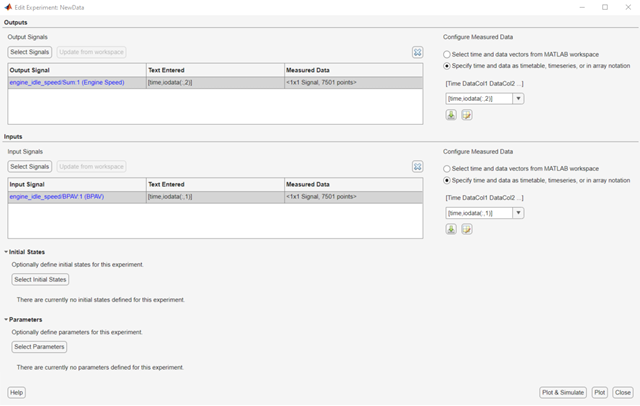Screen dimensions: 640x406
Task: Close the dialog with Close button
Action: 623,393
